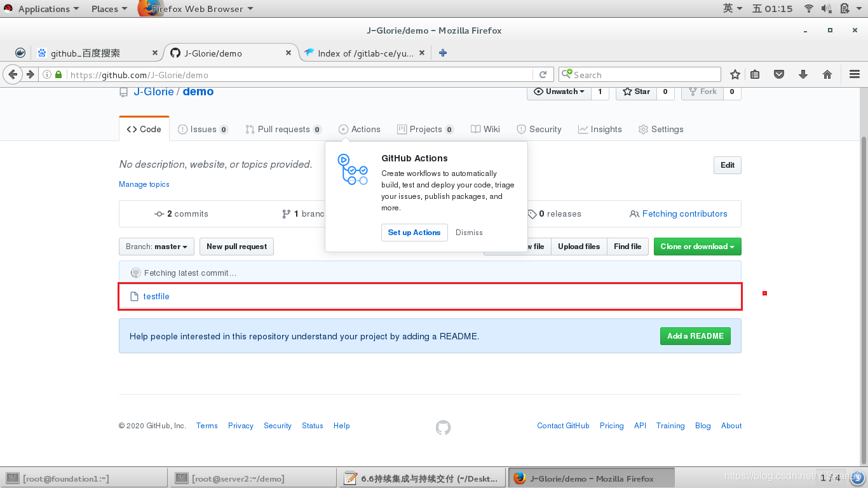Screen dimensions: 868x488
Task: Click the J-Glorie owner link
Action: (x=154, y=91)
